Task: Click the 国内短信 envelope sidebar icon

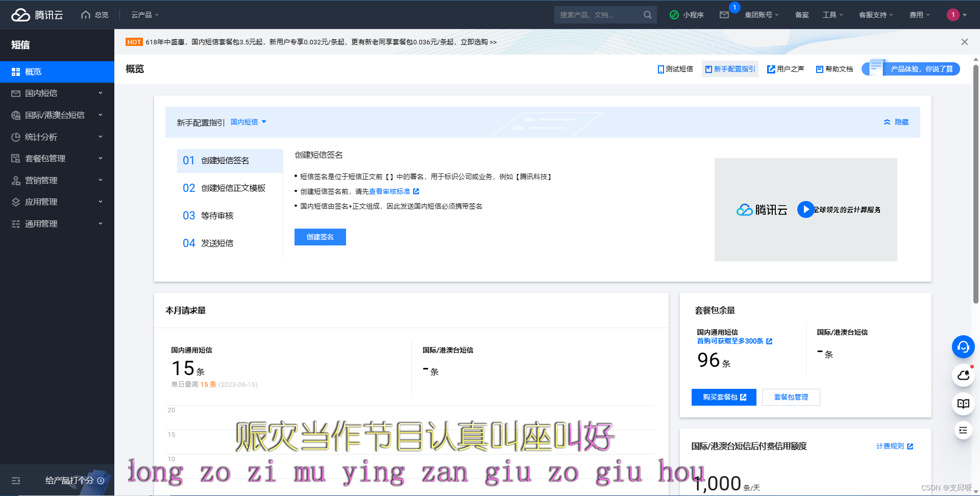Action: click(x=16, y=93)
